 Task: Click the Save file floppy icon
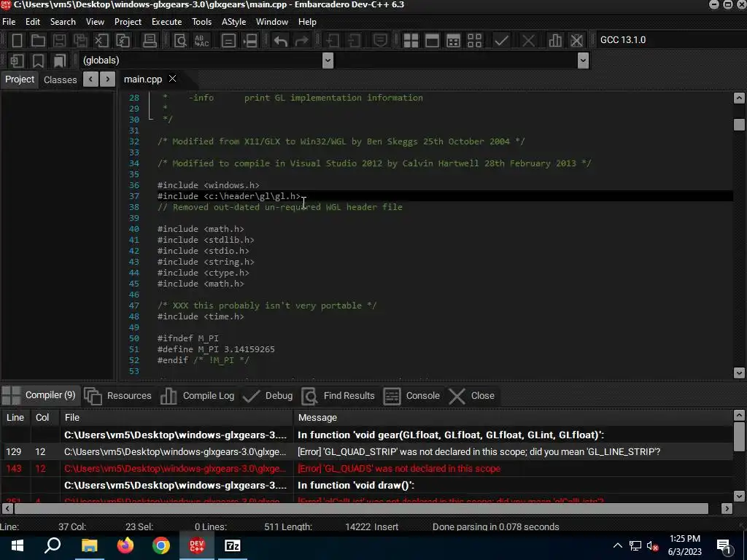click(59, 41)
